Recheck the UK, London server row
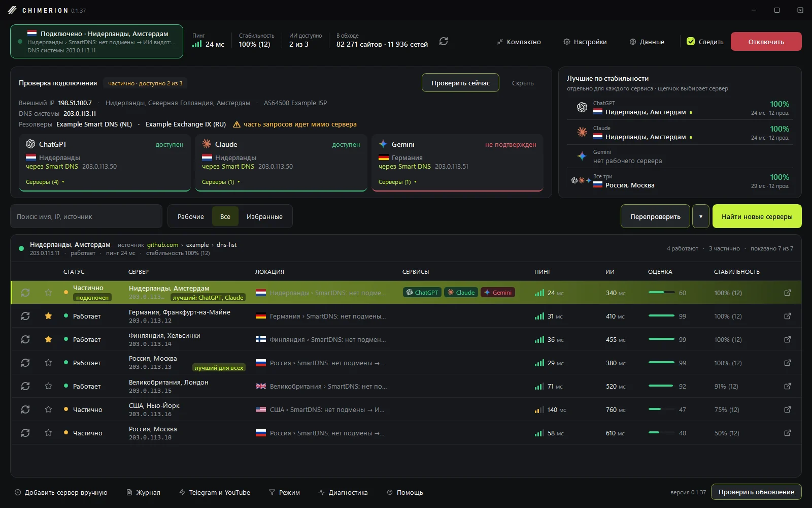 (25, 386)
